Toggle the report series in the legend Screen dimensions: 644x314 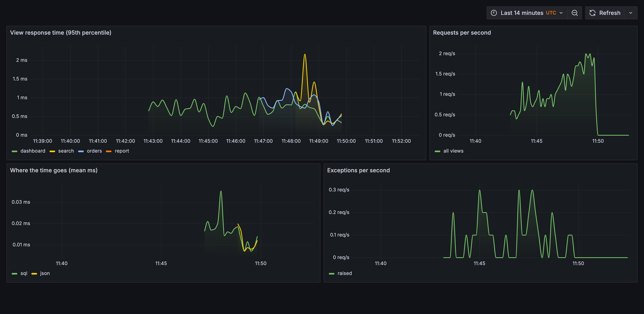point(122,151)
